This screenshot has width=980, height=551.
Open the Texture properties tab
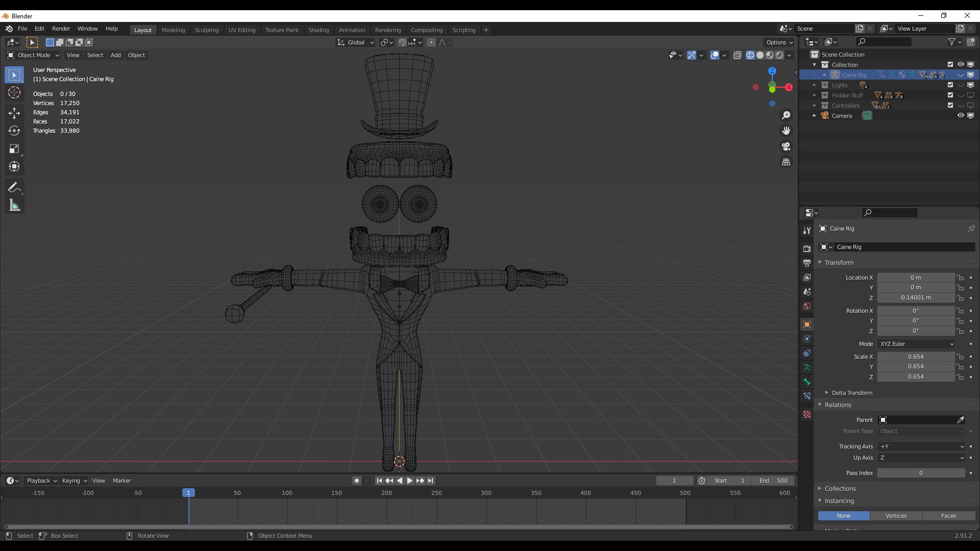[807, 414]
